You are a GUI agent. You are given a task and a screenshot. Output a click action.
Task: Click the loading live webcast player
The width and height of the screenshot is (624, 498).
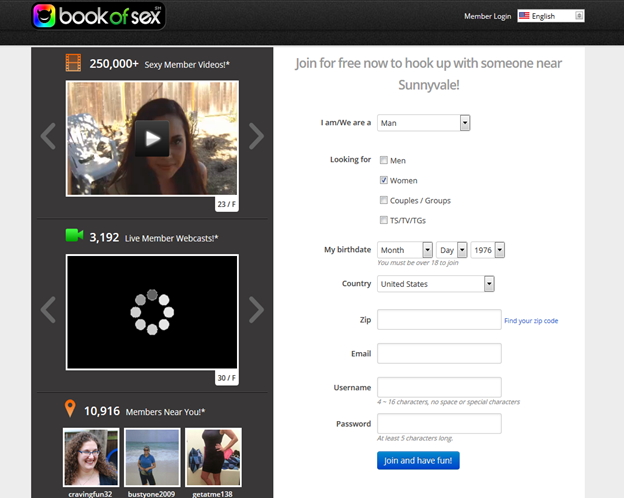coord(152,312)
